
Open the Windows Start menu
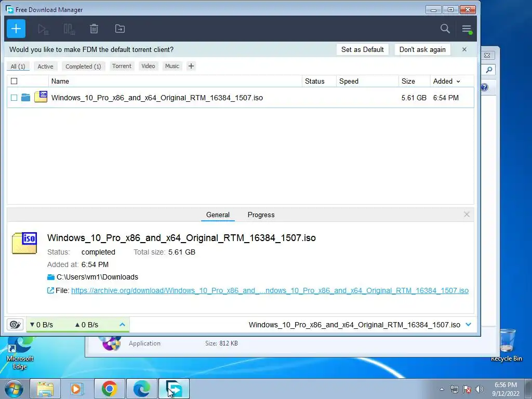13,389
